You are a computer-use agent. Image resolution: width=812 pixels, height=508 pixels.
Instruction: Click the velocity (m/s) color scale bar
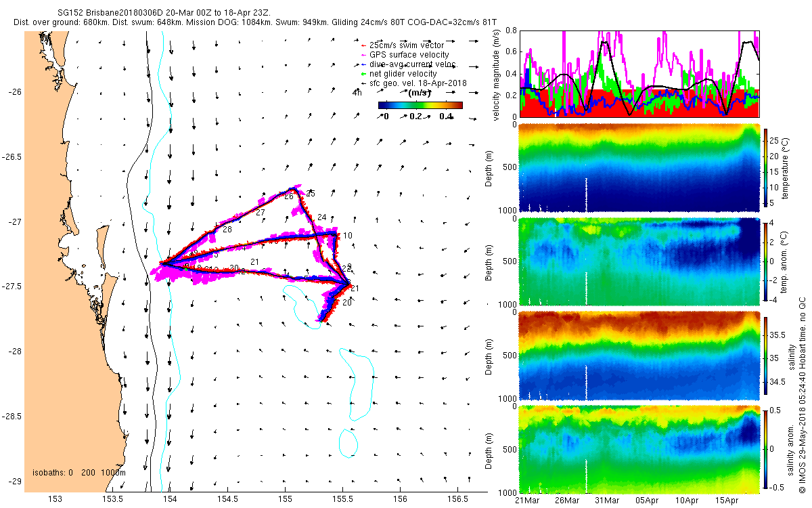coord(420,105)
